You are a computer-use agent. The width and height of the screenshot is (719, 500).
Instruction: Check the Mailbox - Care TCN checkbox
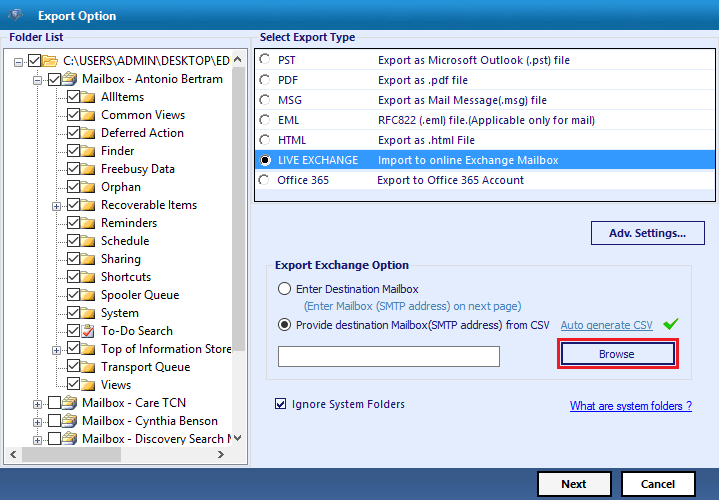click(54, 403)
